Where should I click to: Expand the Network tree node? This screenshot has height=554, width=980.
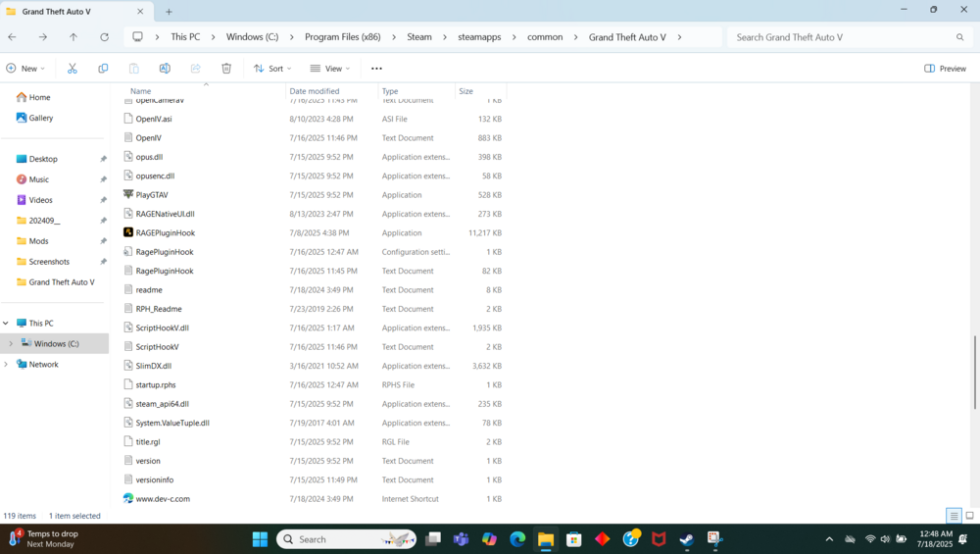tap(6, 364)
